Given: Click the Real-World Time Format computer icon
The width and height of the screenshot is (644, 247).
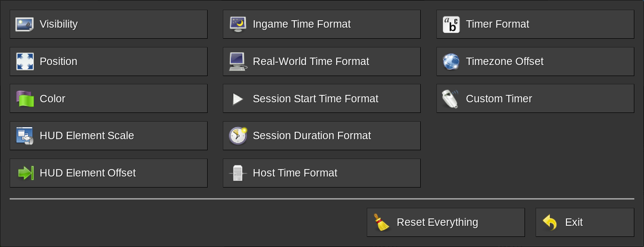Looking at the screenshot, I should [x=238, y=62].
